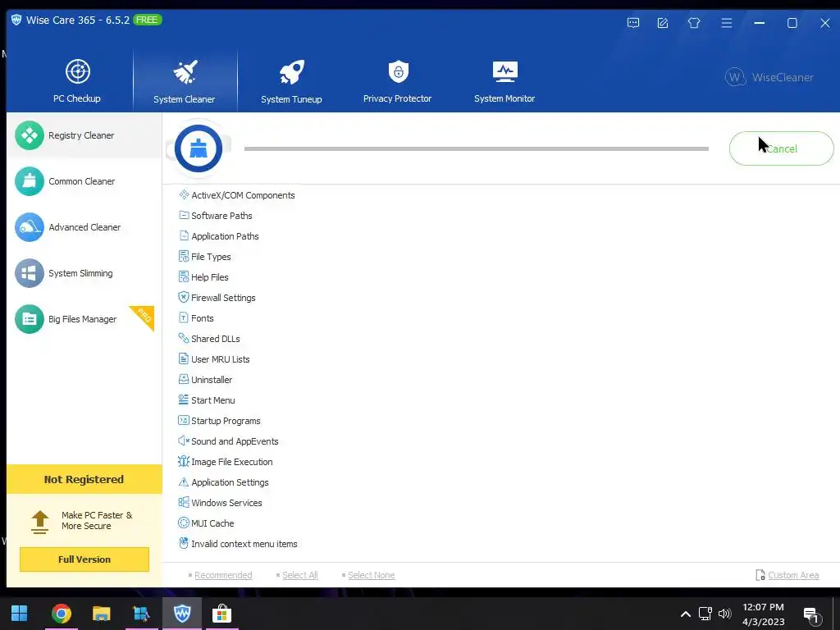This screenshot has width=840, height=630.
Task: Click the Fonts icon
Action: tap(184, 317)
